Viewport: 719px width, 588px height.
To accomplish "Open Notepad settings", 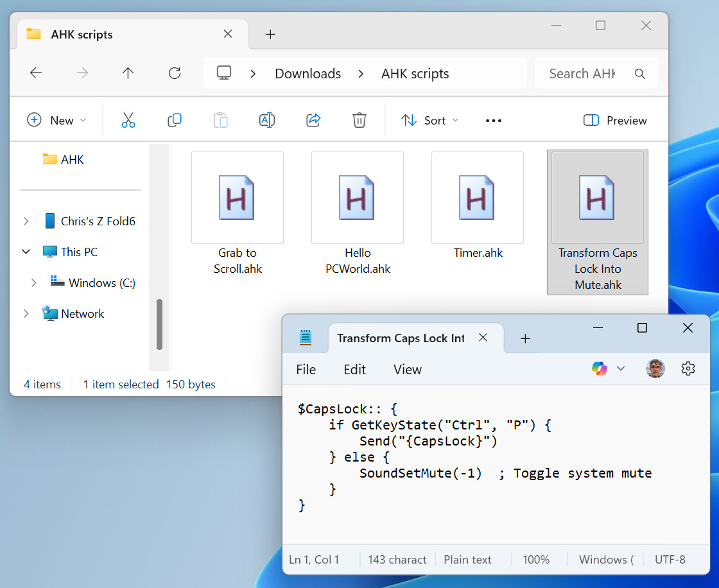I will (x=688, y=368).
